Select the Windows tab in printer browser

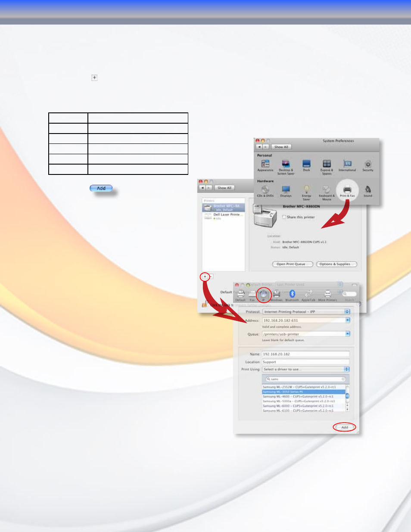[x=277, y=296]
